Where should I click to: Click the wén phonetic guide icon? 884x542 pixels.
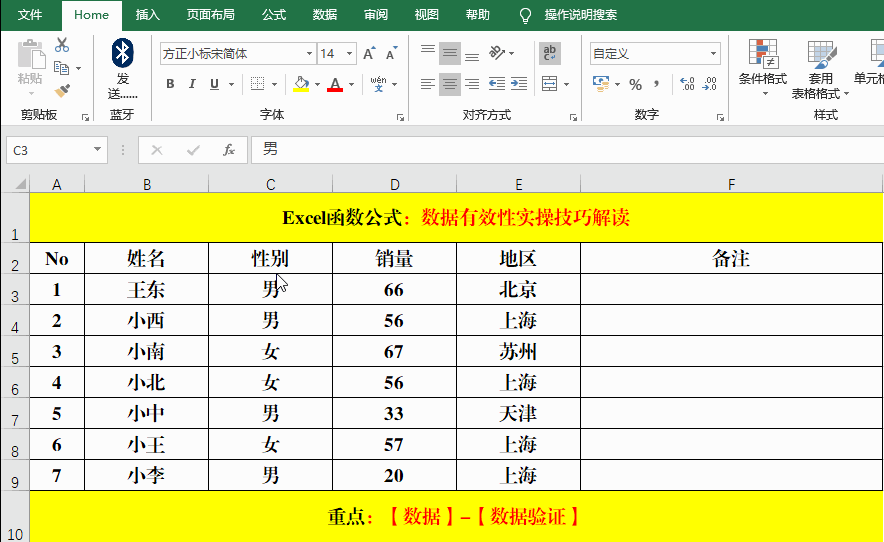378,84
